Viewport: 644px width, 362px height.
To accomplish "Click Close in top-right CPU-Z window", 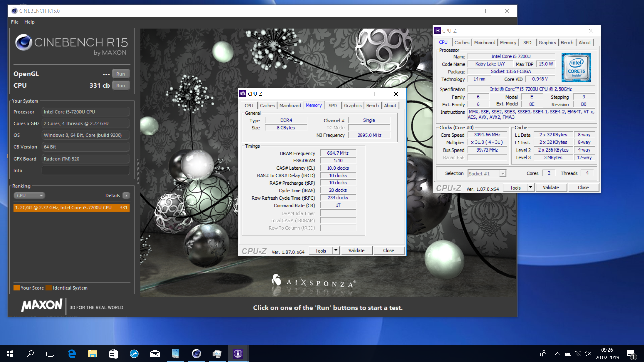I will click(583, 188).
